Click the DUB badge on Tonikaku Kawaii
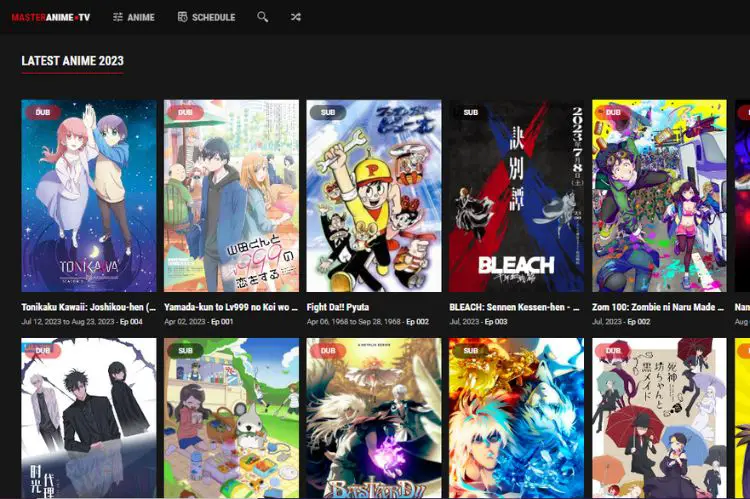This screenshot has height=499, width=750. (43, 112)
